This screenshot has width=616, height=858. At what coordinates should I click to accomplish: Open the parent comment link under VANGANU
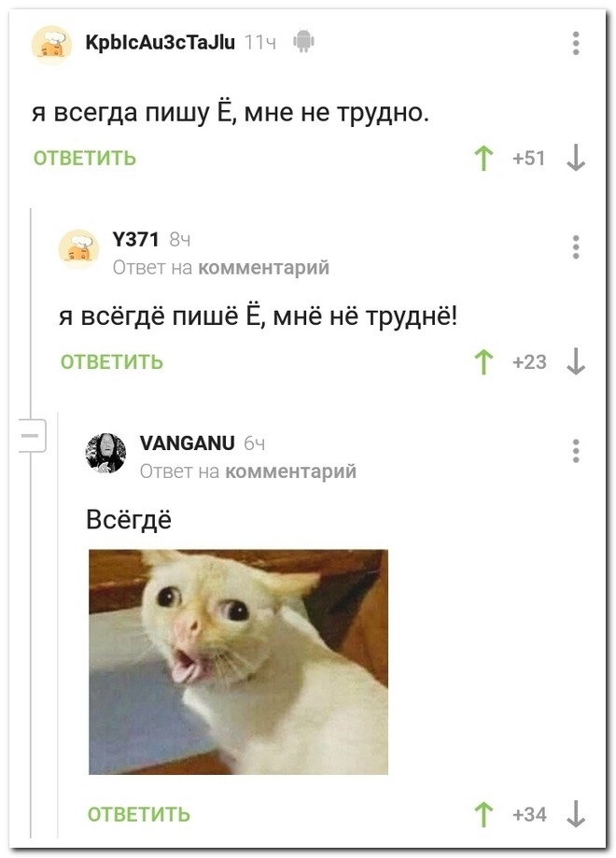pyautogui.click(x=290, y=471)
